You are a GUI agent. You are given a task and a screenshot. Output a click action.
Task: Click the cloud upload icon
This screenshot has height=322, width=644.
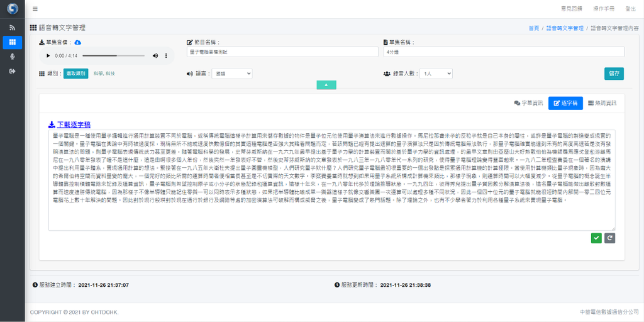click(x=78, y=42)
